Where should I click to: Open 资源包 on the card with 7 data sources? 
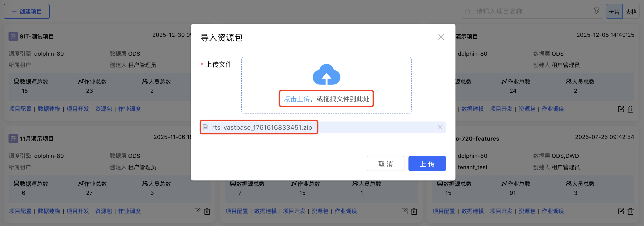(x=320, y=211)
